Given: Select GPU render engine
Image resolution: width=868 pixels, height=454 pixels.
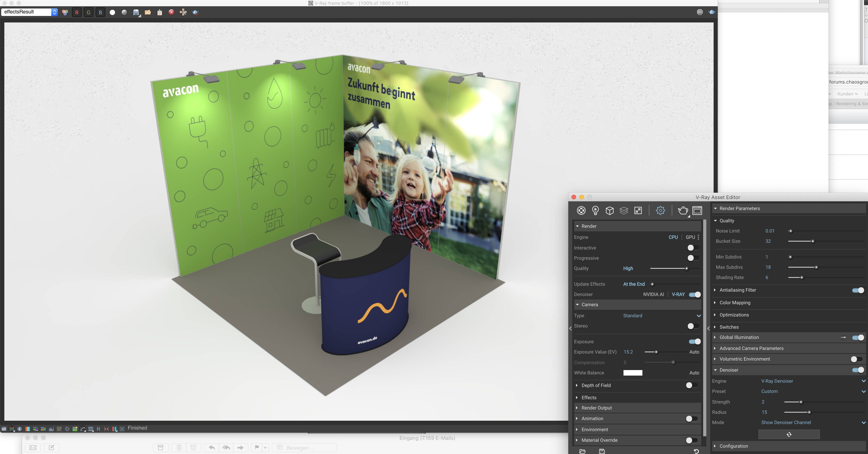Looking at the screenshot, I should coord(690,237).
